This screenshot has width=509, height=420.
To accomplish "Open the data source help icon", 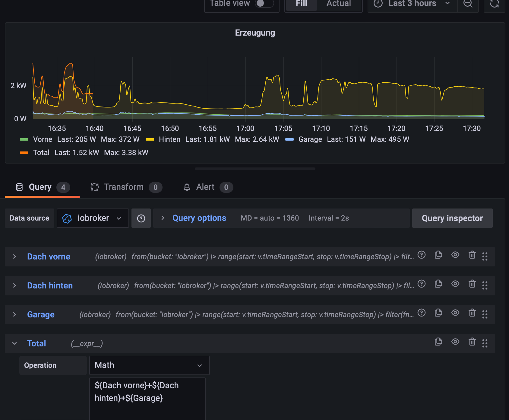I will 141,218.
